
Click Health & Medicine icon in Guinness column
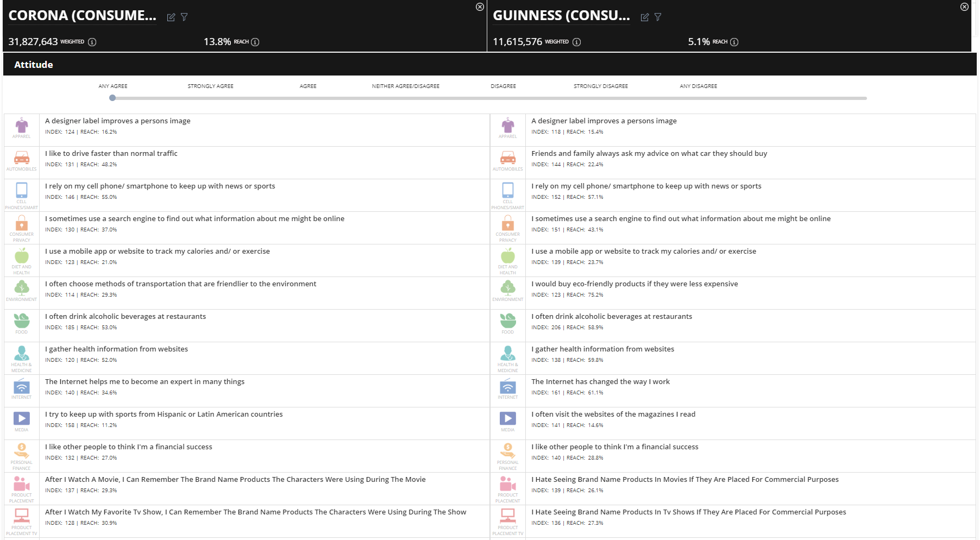click(x=508, y=353)
